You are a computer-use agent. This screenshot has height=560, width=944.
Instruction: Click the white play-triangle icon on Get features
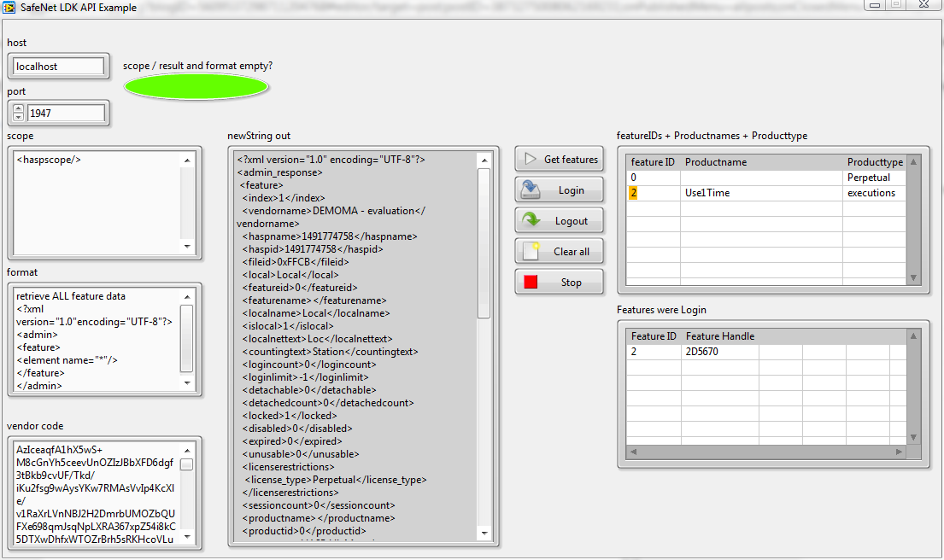click(530, 159)
